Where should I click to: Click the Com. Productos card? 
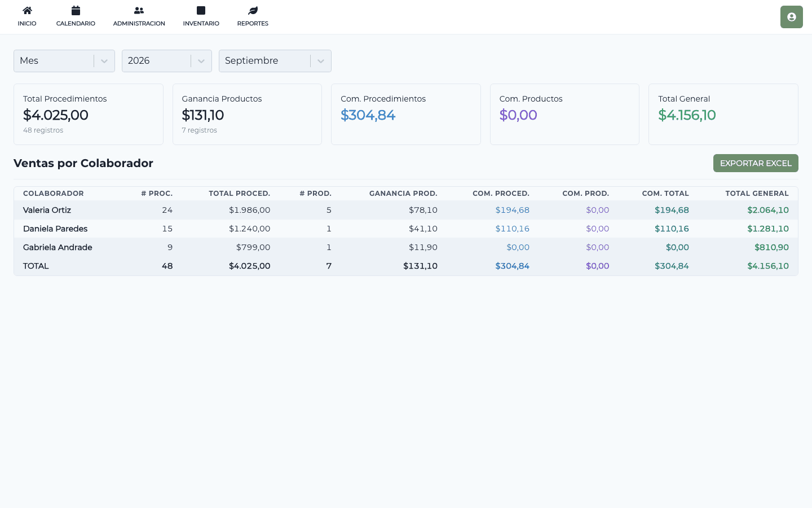pyautogui.click(x=564, y=115)
